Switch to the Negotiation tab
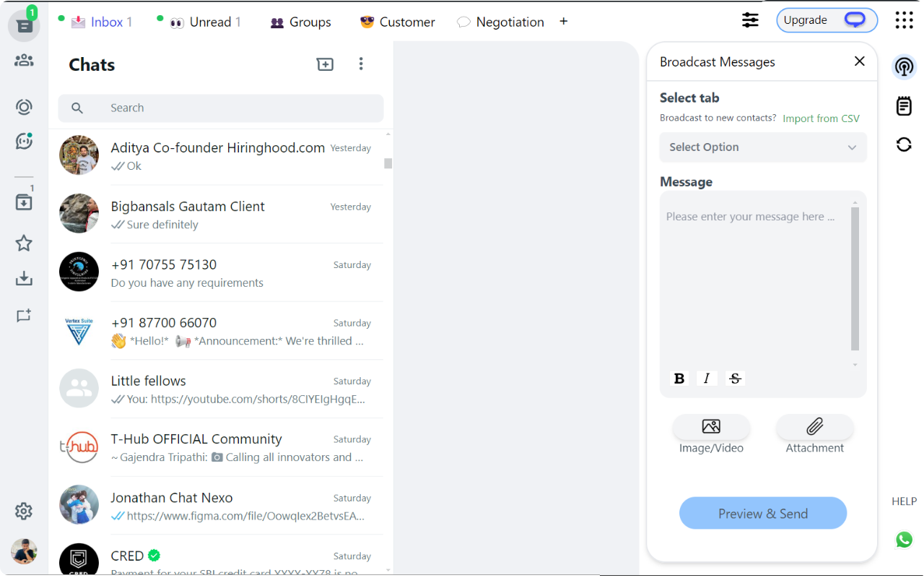This screenshot has width=924, height=578. [500, 22]
